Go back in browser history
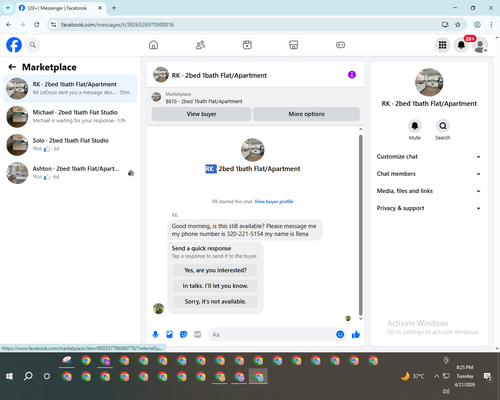Screen dimensions: 500x400 (x=9, y=25)
